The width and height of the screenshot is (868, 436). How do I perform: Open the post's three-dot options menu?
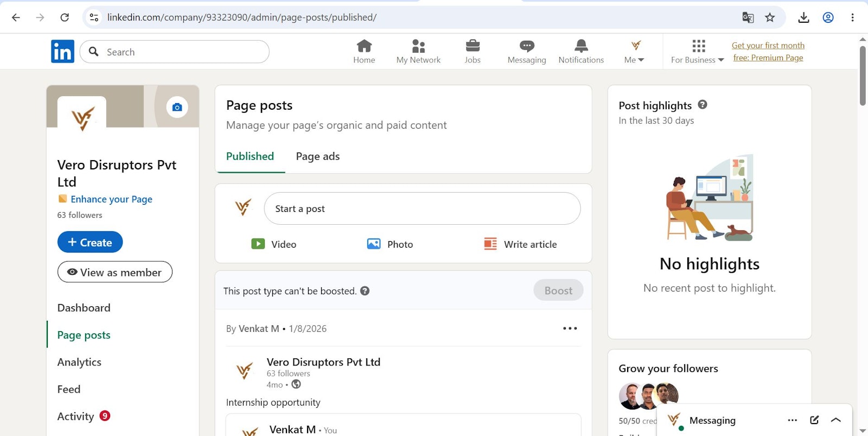click(570, 328)
